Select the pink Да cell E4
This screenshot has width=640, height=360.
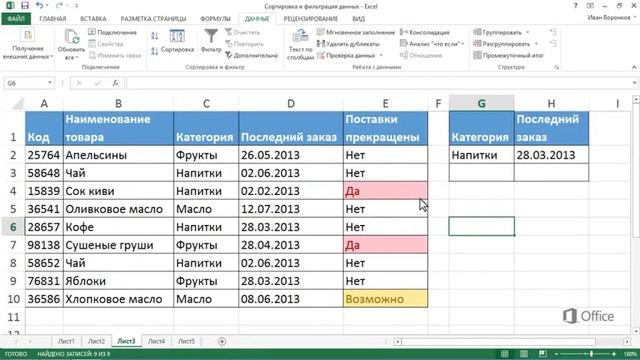coord(385,191)
